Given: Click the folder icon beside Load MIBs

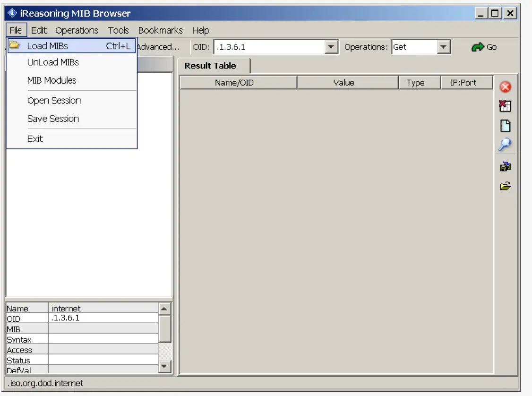Looking at the screenshot, I should (15, 45).
